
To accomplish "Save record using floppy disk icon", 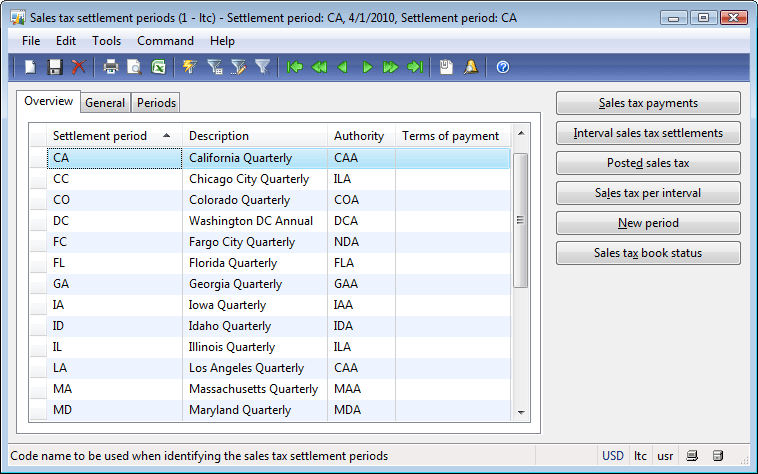I will click(x=55, y=67).
